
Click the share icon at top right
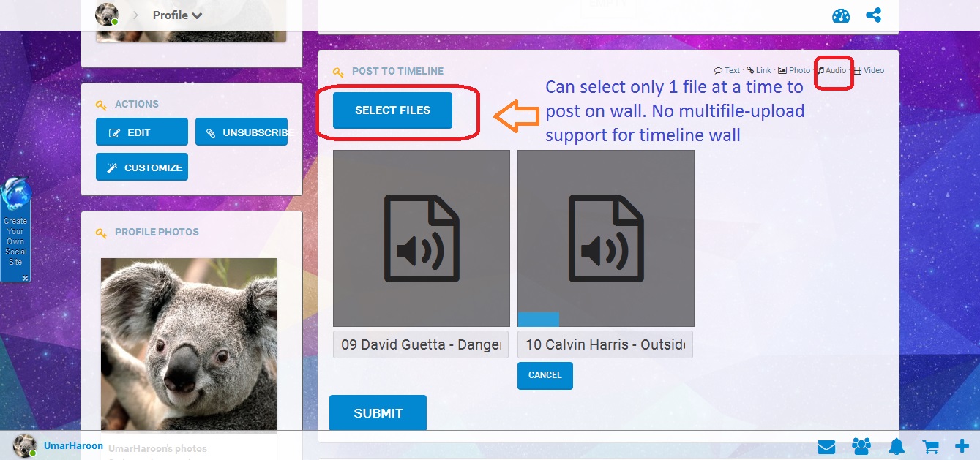point(873,15)
